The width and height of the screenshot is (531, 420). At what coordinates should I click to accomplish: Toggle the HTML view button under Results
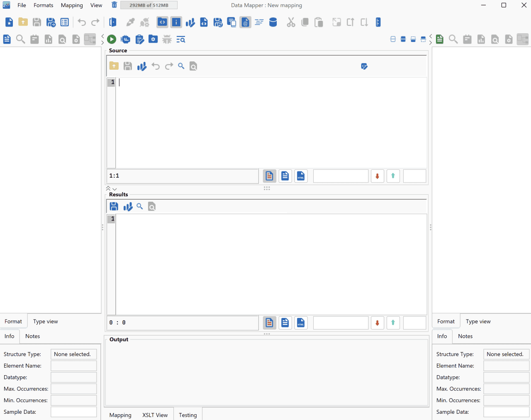click(301, 322)
